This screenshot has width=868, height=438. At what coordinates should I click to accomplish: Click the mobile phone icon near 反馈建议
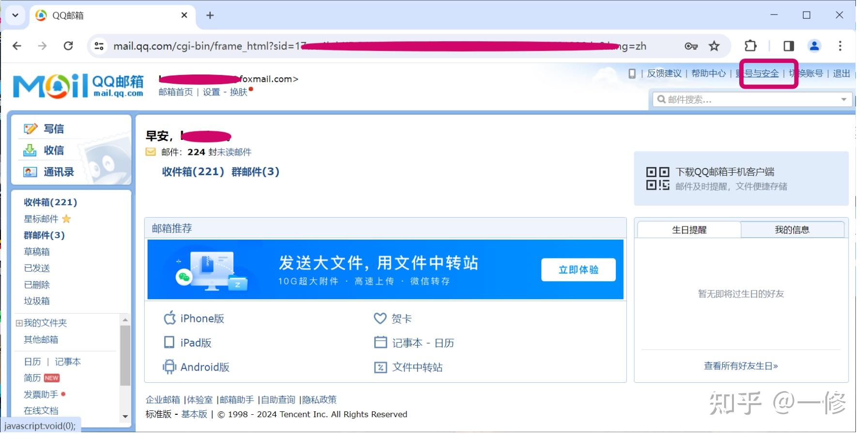pos(632,73)
